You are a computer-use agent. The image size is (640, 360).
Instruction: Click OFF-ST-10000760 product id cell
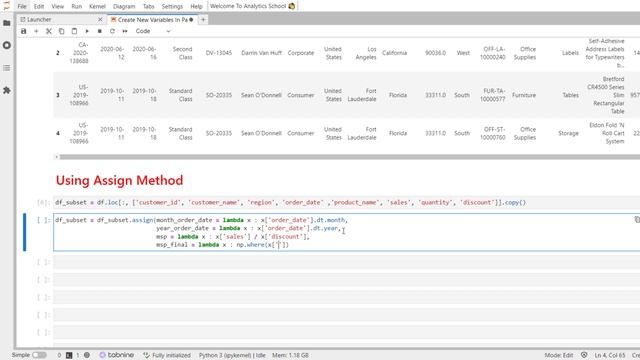[x=493, y=133]
